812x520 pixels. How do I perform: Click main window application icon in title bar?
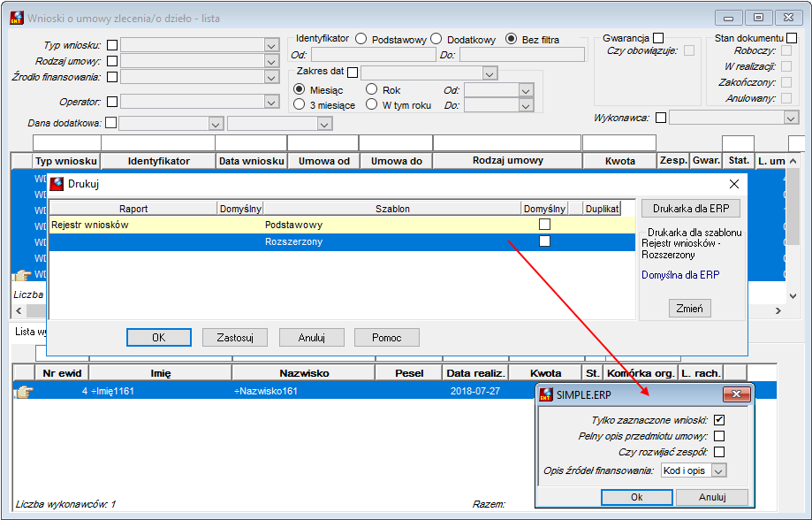[17, 19]
